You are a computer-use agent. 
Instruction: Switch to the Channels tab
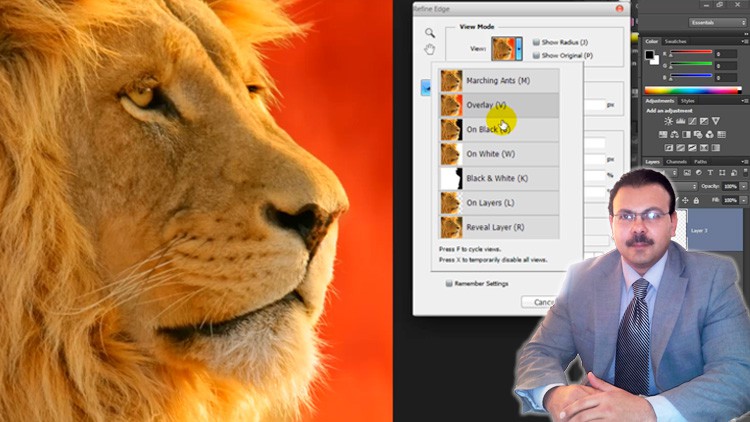coord(676,162)
